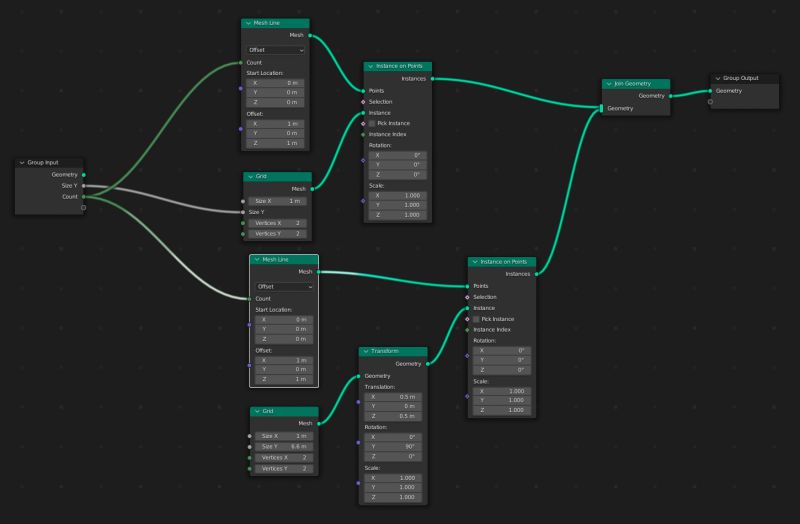Collapse the Group Output node chevron
800x524 pixels.
tap(718, 79)
